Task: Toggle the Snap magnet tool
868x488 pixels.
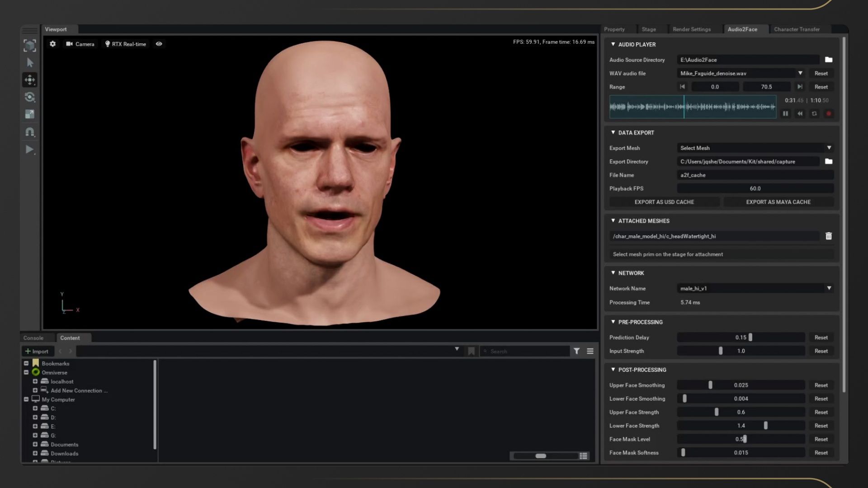Action: [30, 132]
